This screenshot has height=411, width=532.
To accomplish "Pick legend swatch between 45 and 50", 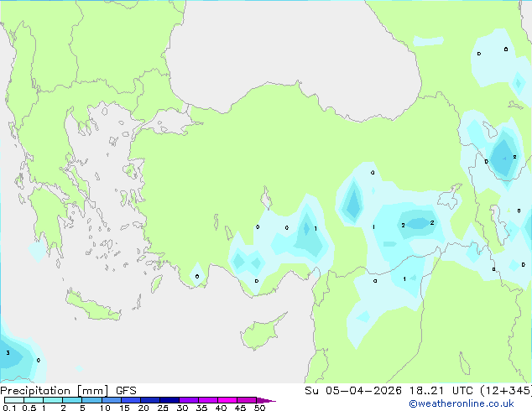I will (247, 400).
